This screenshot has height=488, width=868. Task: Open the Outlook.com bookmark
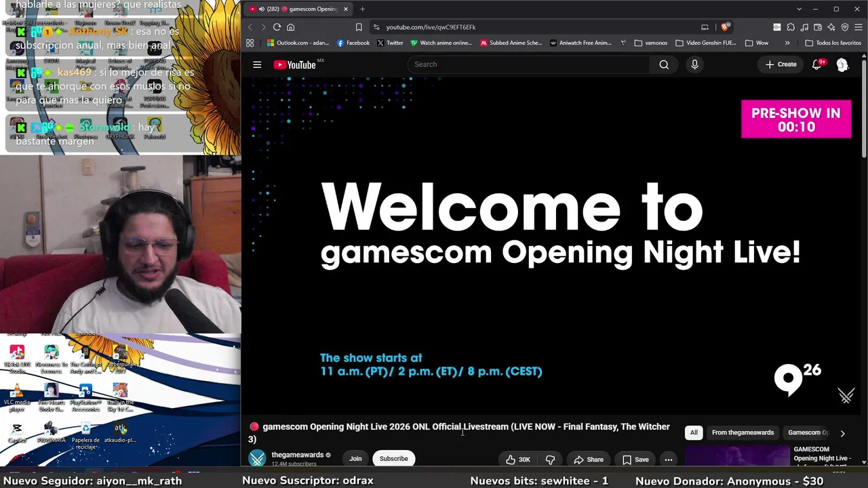[x=298, y=43]
